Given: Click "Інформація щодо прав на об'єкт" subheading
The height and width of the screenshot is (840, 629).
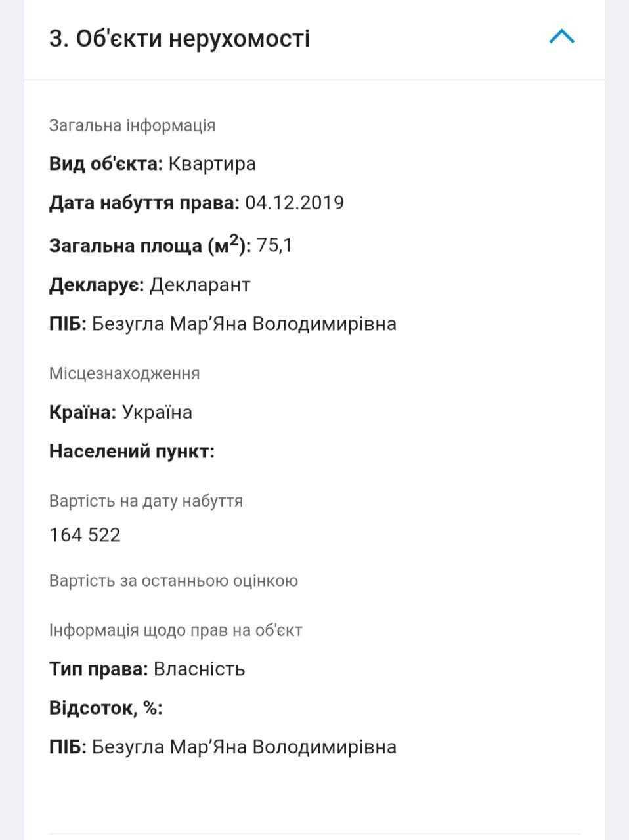Looking at the screenshot, I should click(x=175, y=631).
